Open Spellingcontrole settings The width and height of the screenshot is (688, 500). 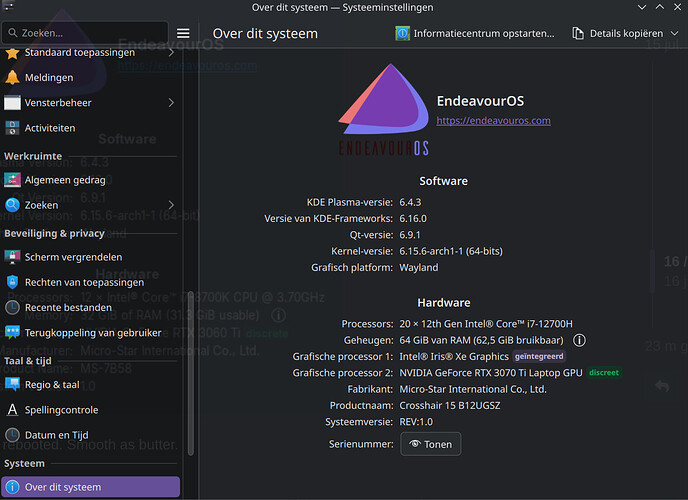click(91, 410)
